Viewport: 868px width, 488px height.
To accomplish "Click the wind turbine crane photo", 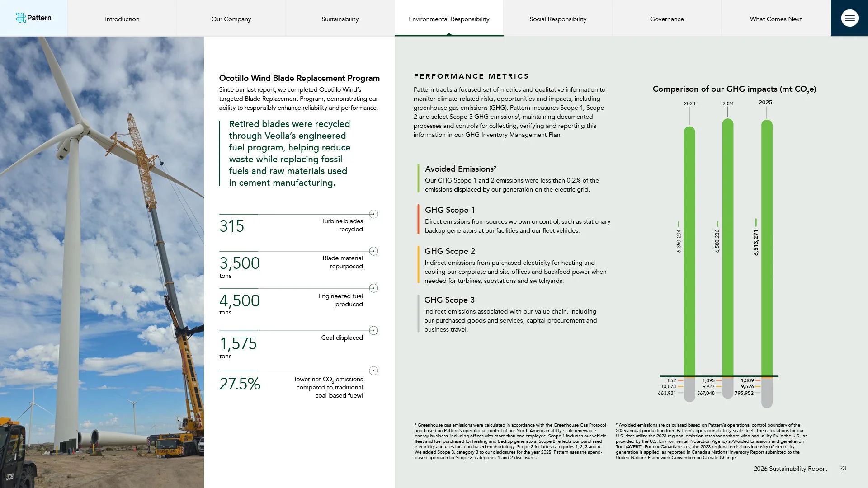I will (102, 262).
